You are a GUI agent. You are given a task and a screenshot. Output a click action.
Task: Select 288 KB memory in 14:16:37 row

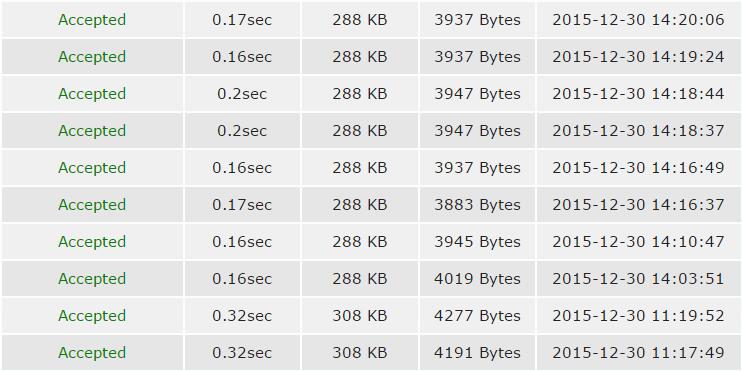pos(360,204)
